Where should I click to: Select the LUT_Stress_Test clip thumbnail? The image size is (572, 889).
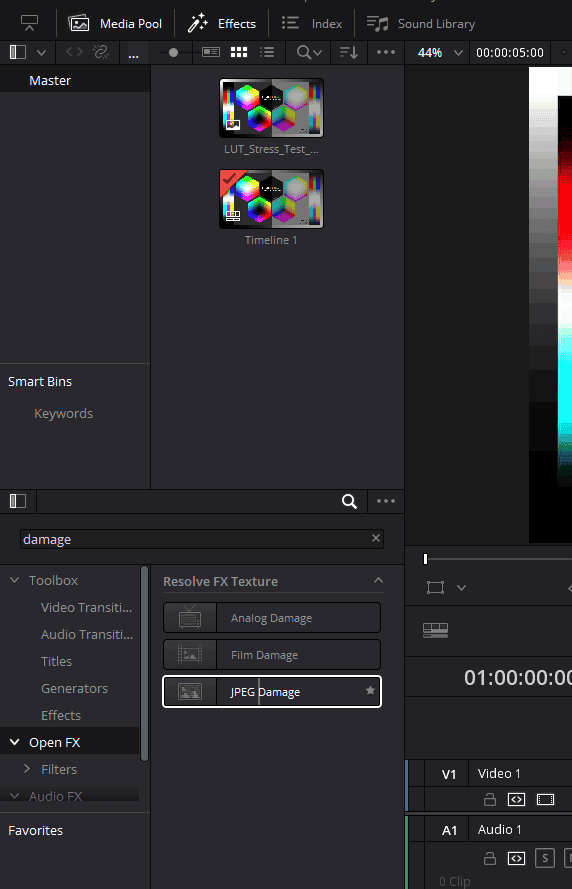(x=272, y=108)
